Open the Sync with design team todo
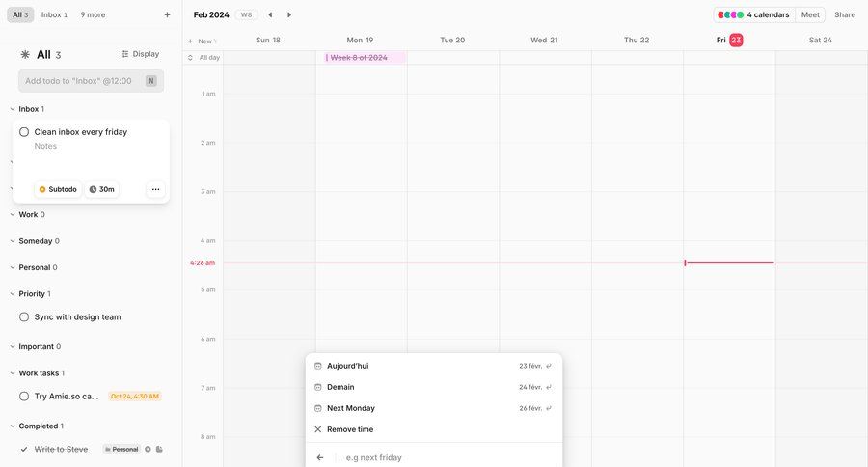Image resolution: width=868 pixels, height=467 pixels. point(77,316)
